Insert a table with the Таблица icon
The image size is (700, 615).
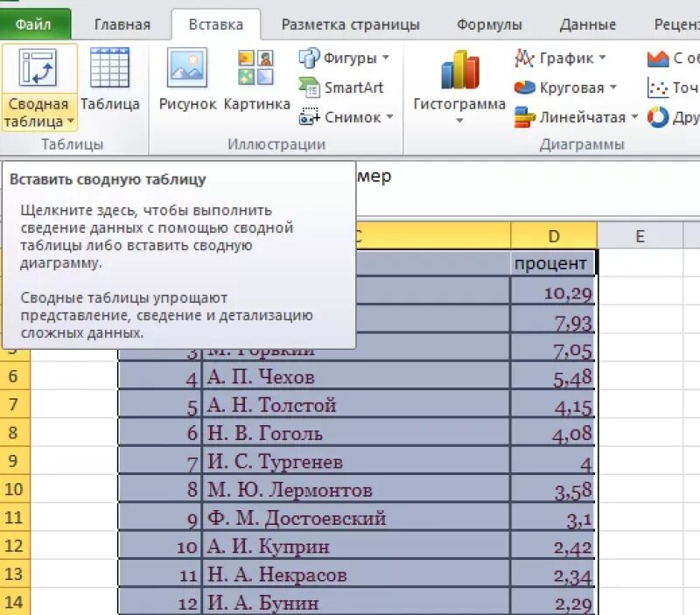110,68
